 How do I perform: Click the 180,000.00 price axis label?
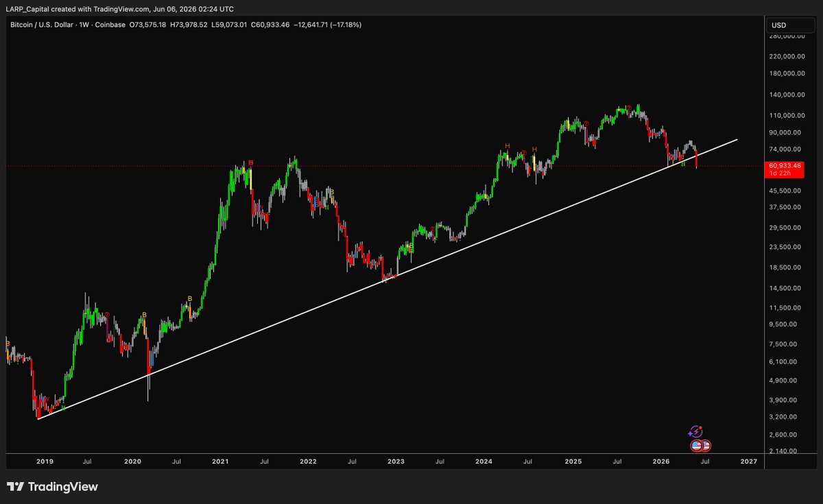click(x=789, y=73)
